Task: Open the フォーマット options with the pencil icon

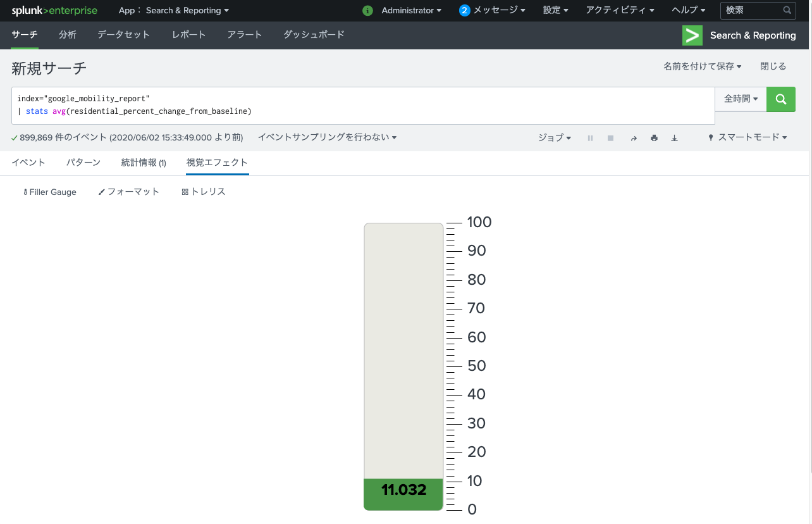Action: 128,192
